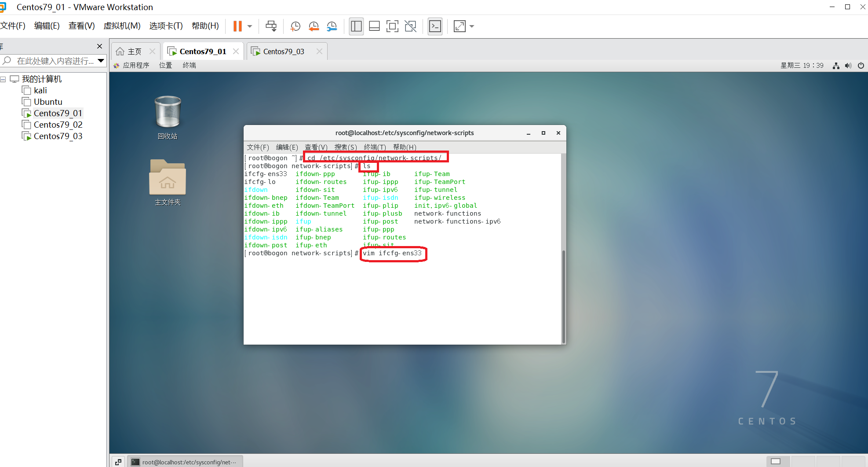This screenshot has width=868, height=467.
Task: Open the volume speaker icon
Action: [848, 66]
